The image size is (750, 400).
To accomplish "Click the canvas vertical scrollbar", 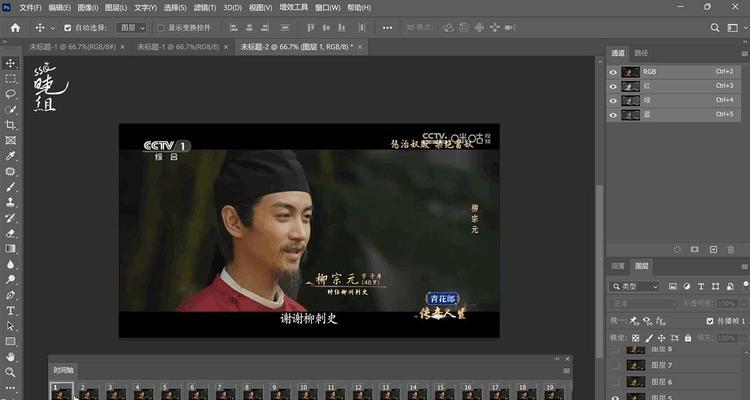I will (599, 271).
